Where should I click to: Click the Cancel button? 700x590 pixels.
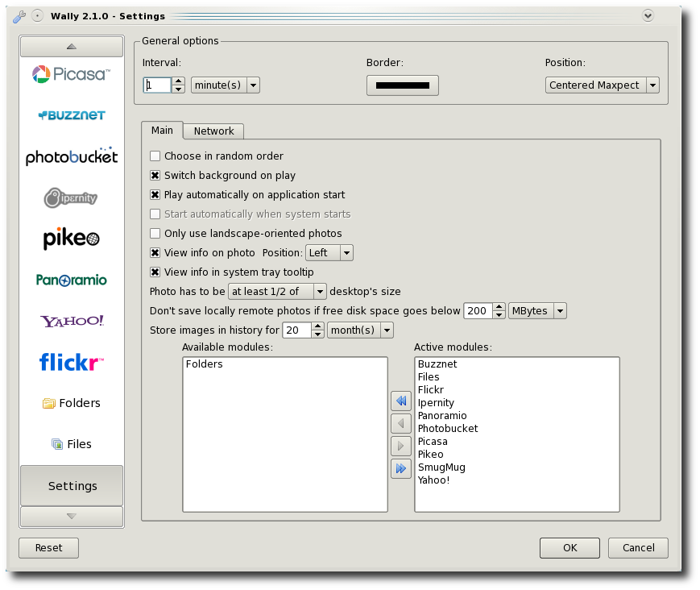[638, 547]
